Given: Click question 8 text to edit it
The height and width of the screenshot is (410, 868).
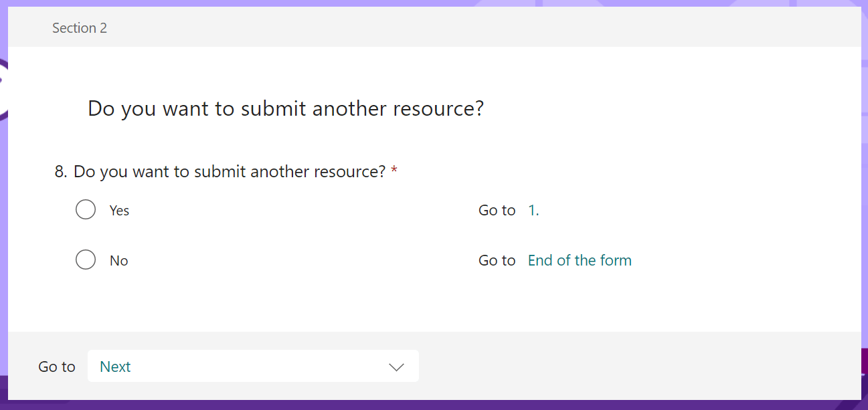Looking at the screenshot, I should click(230, 172).
